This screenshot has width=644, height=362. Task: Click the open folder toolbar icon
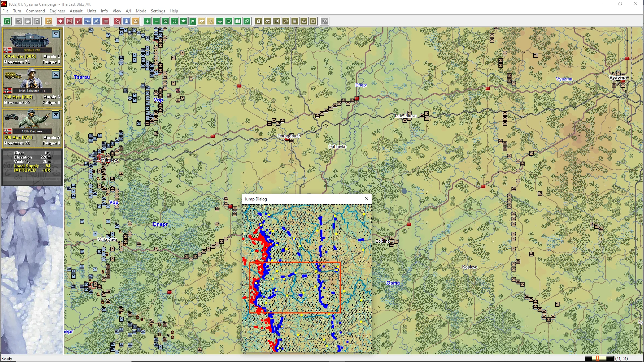28,21
